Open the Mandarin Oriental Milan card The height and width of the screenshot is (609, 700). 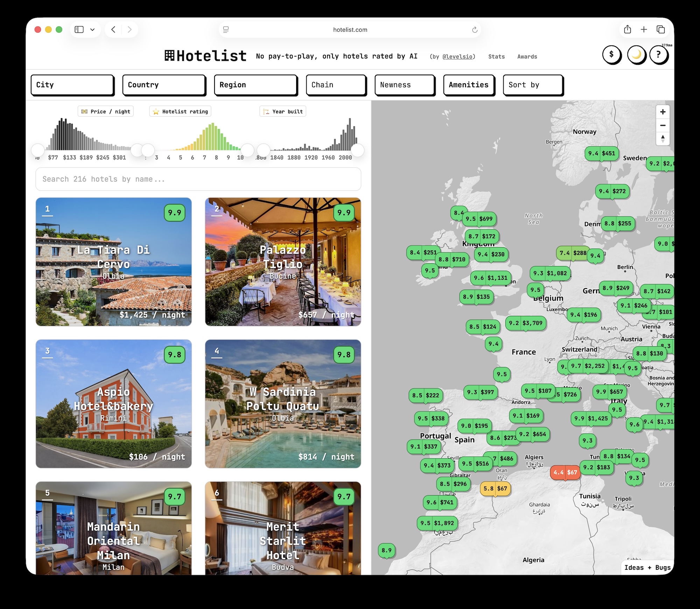pyautogui.click(x=114, y=528)
